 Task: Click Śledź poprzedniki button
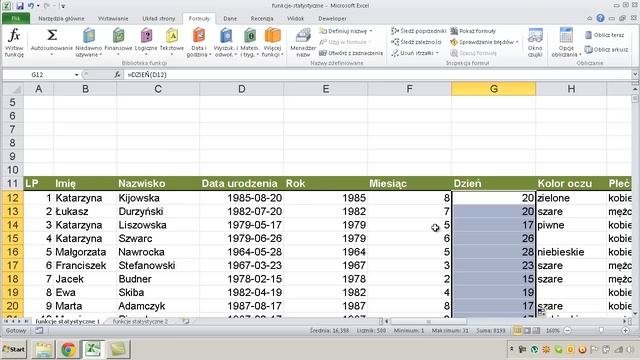click(x=418, y=31)
